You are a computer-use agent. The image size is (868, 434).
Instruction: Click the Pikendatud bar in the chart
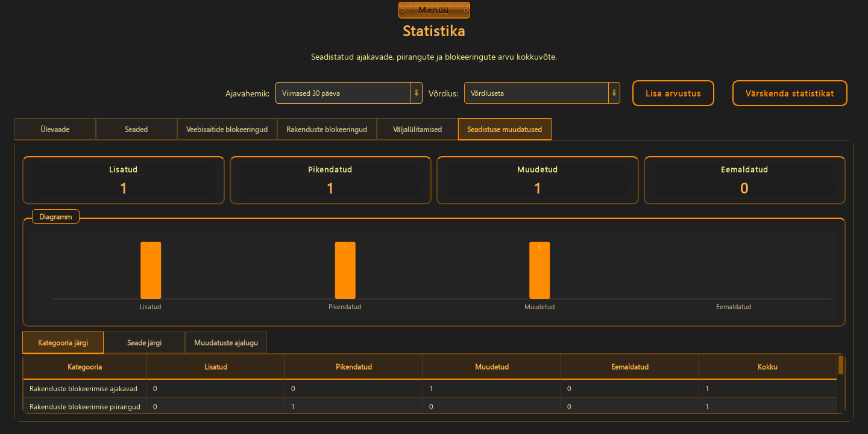[345, 270]
